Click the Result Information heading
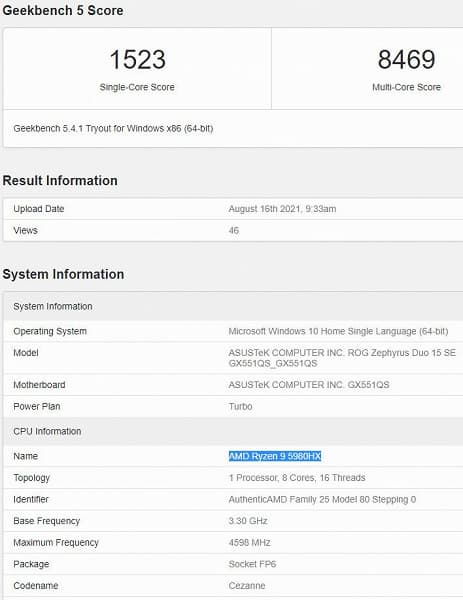Screen dimensions: 463x600 point(60,181)
